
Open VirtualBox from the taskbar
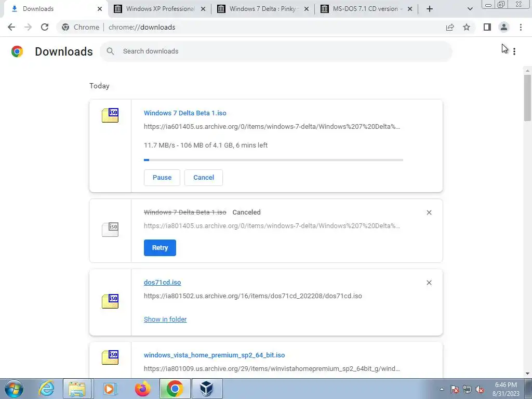pos(207,389)
